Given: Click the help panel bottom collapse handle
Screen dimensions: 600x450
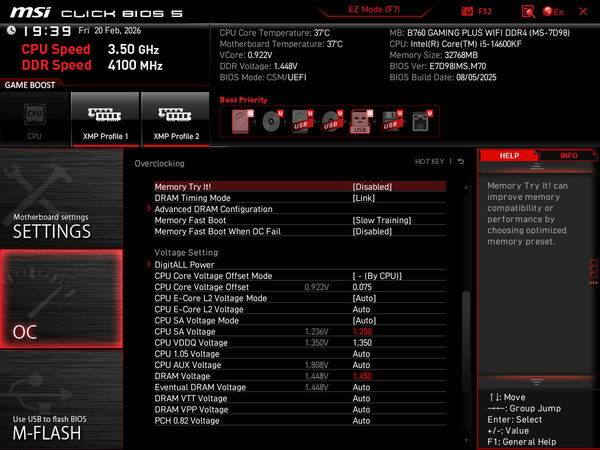Looking at the screenshot, I should 536,382.
